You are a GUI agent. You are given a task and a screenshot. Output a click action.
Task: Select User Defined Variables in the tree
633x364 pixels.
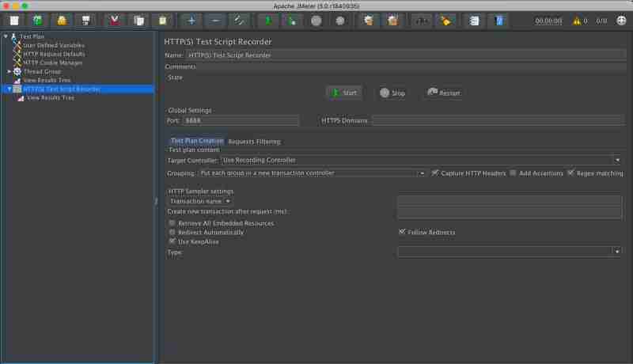(x=53, y=45)
